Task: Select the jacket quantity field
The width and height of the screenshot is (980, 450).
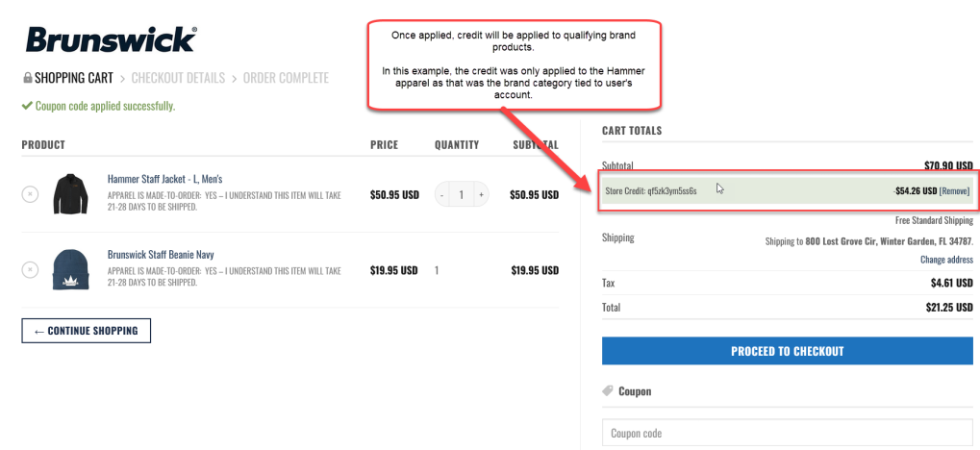Action: click(462, 195)
